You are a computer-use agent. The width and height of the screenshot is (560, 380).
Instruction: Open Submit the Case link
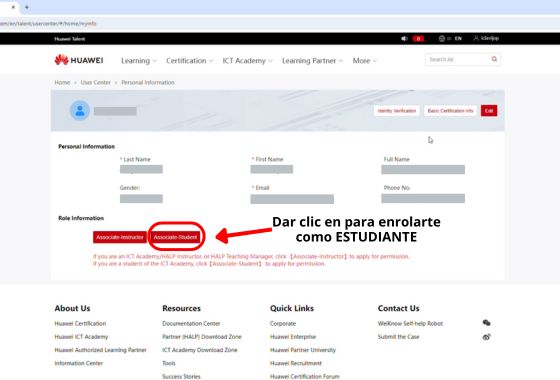(x=399, y=336)
